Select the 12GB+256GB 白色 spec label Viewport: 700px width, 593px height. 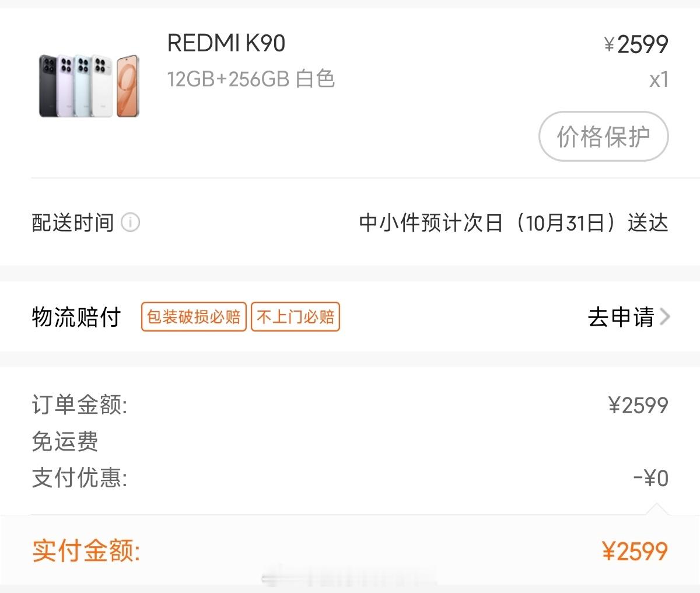251,79
